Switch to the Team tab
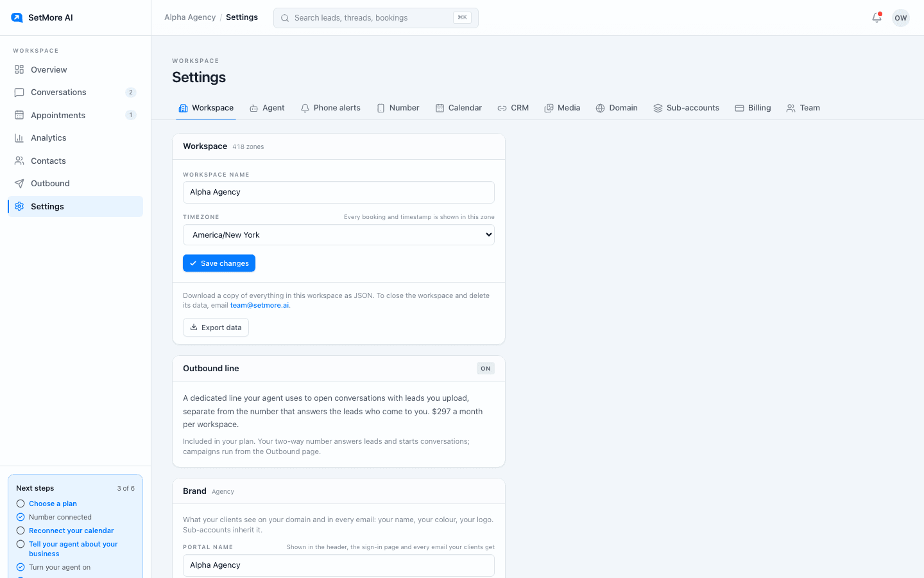Viewport: 924px width, 578px height. click(803, 108)
